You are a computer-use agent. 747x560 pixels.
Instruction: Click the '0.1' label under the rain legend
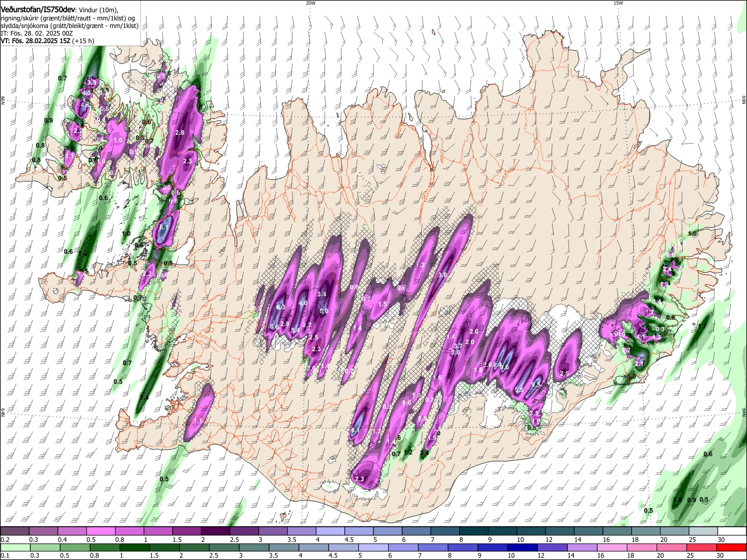click(x=4, y=555)
